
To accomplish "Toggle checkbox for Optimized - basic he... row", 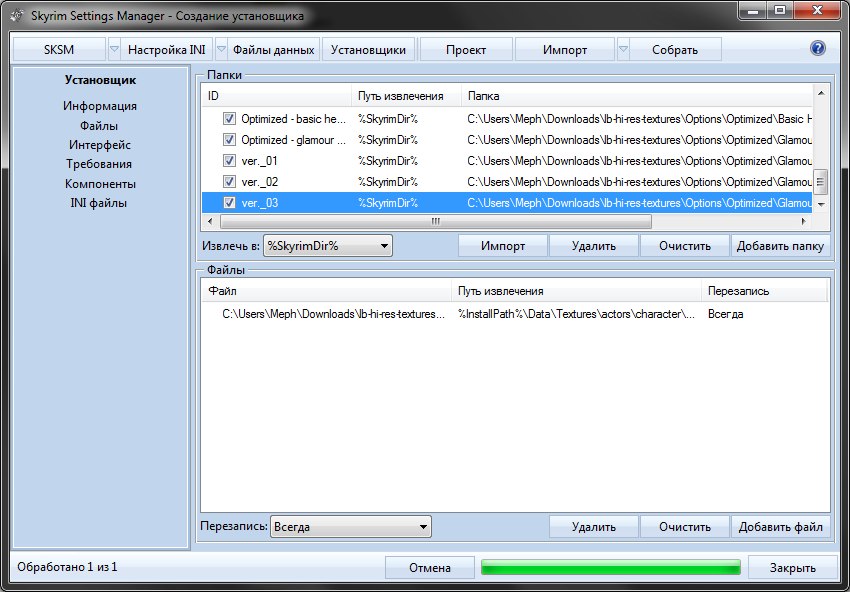I will pyautogui.click(x=229, y=119).
